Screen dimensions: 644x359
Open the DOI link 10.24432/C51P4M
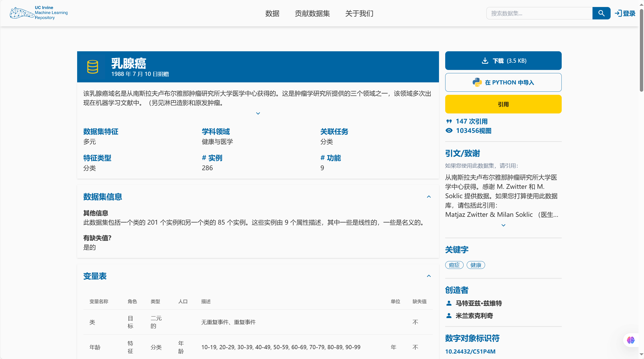point(470,351)
